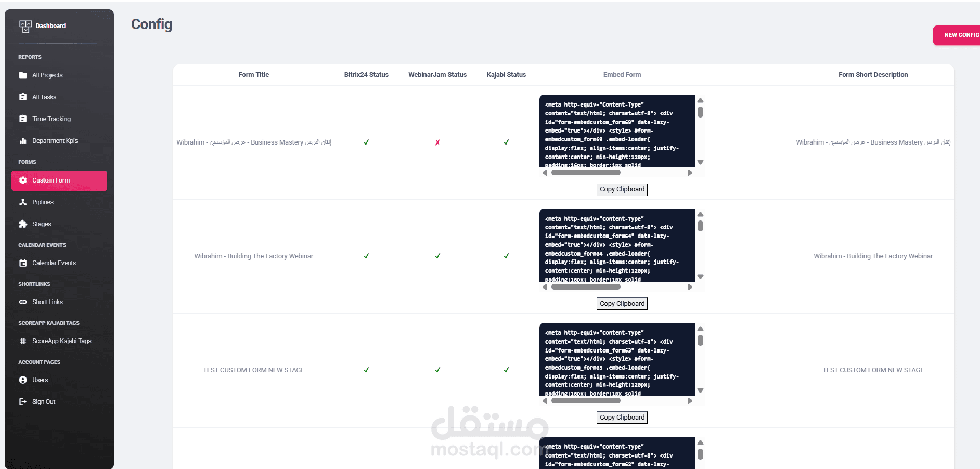This screenshot has width=980, height=469.
Task: Open Users account page
Action: coord(59,380)
